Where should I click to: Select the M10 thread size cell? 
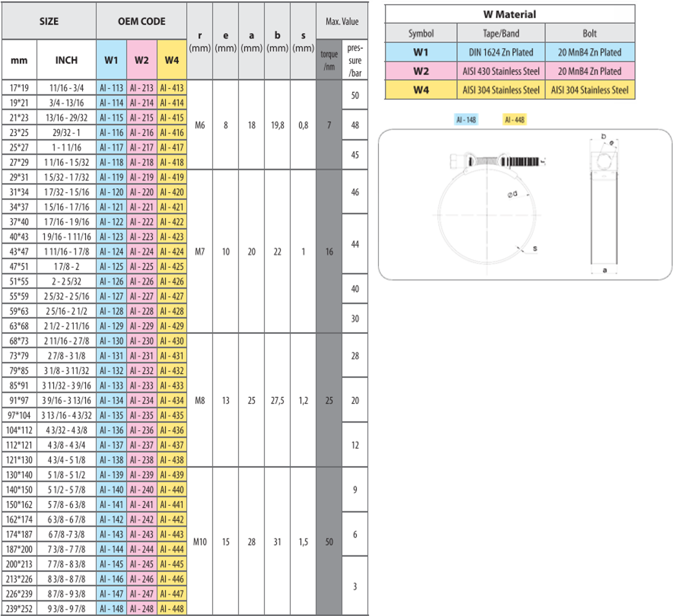(200, 542)
